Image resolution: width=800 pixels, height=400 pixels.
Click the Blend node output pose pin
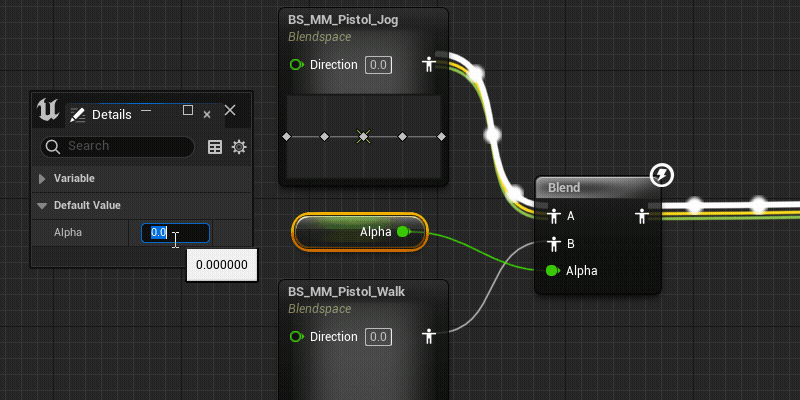641,216
